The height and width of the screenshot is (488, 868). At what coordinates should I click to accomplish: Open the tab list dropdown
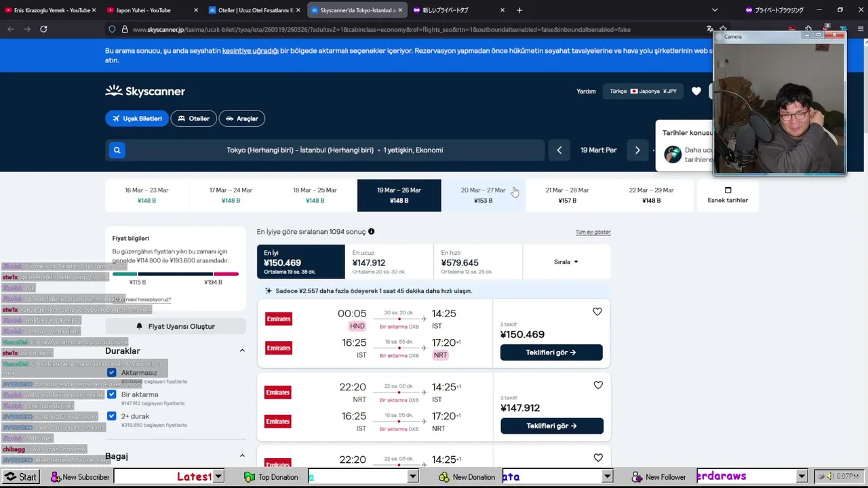click(x=715, y=10)
